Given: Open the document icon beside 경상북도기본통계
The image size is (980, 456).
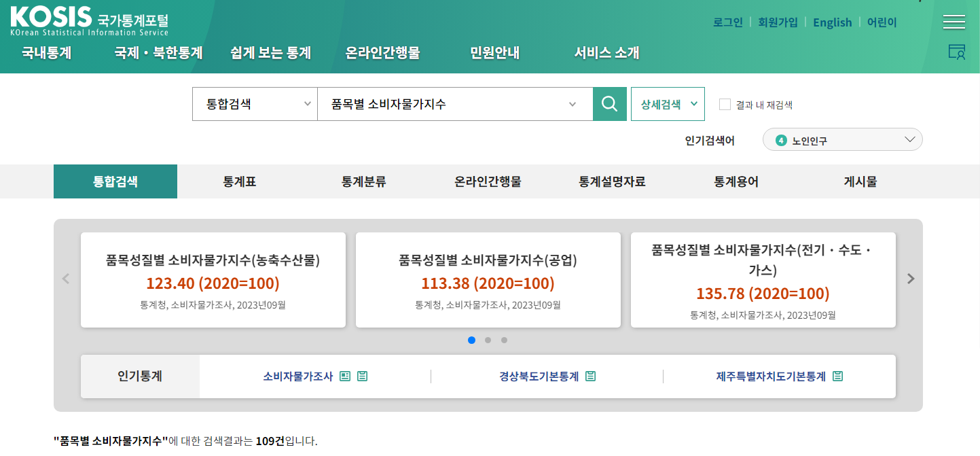Looking at the screenshot, I should coord(590,376).
